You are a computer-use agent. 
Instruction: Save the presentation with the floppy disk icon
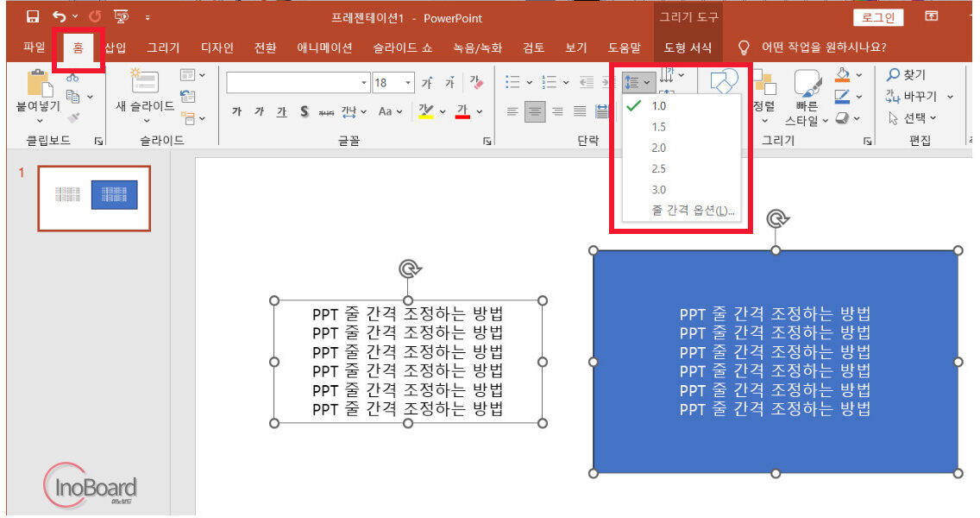click(33, 17)
